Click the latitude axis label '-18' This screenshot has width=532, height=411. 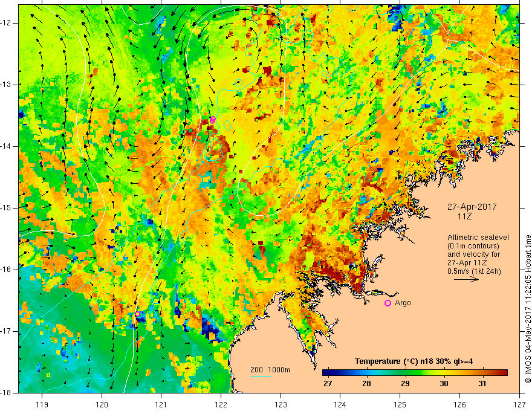[x=6, y=393]
